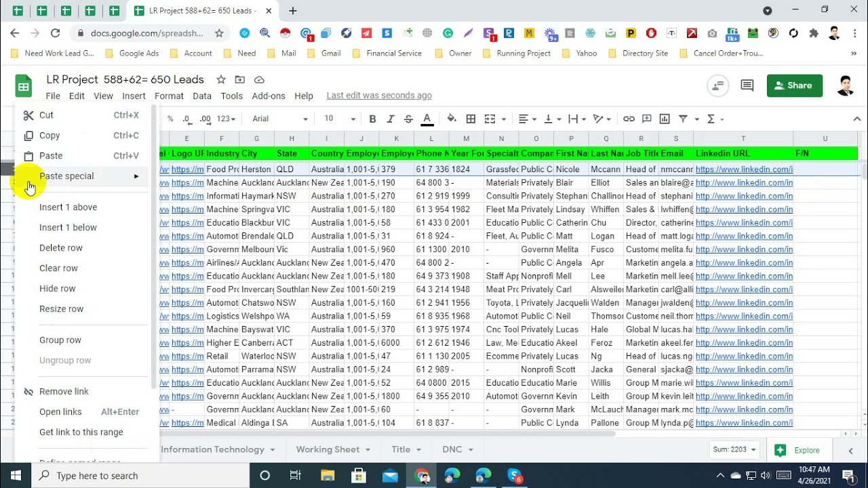Image resolution: width=868 pixels, height=488 pixels.
Task: Click the Format as percent icon
Action: click(x=170, y=119)
